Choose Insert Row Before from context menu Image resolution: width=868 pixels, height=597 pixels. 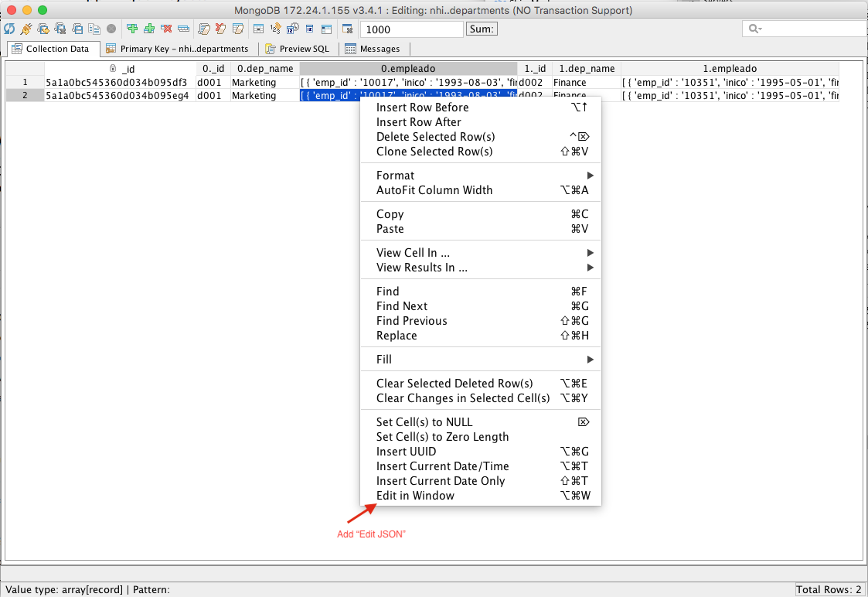(x=481, y=107)
